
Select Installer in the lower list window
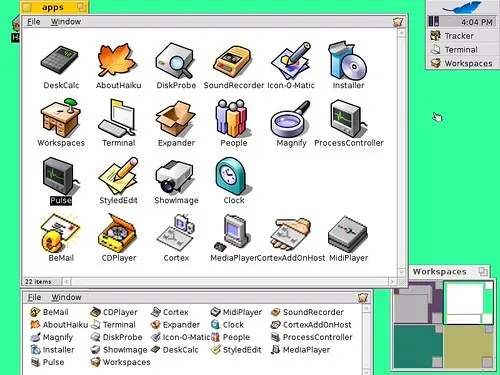(52, 350)
